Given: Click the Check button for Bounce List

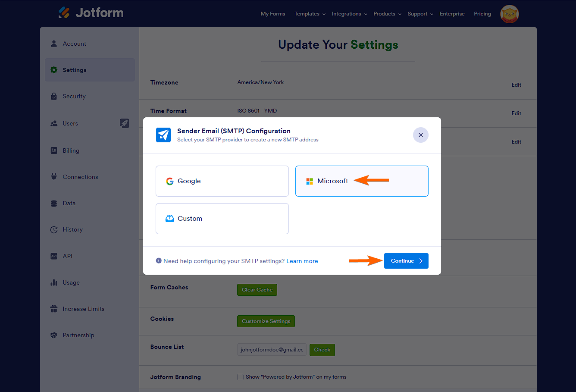Looking at the screenshot, I should (x=322, y=350).
